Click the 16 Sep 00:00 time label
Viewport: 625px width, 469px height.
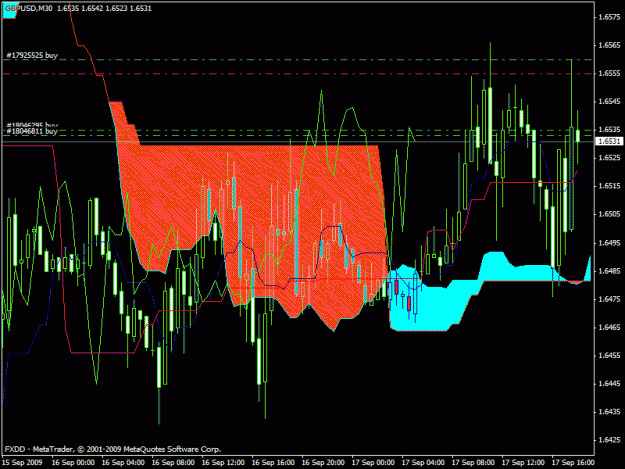pyautogui.click(x=73, y=463)
